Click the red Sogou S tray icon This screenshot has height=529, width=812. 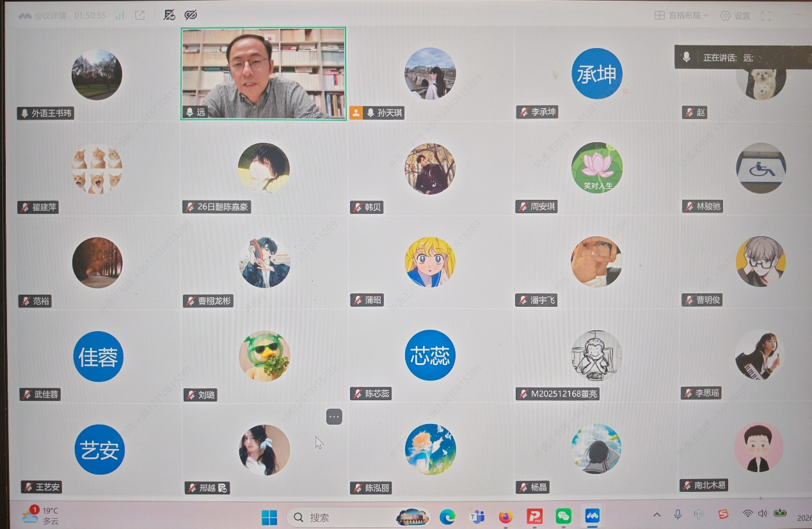click(x=723, y=514)
